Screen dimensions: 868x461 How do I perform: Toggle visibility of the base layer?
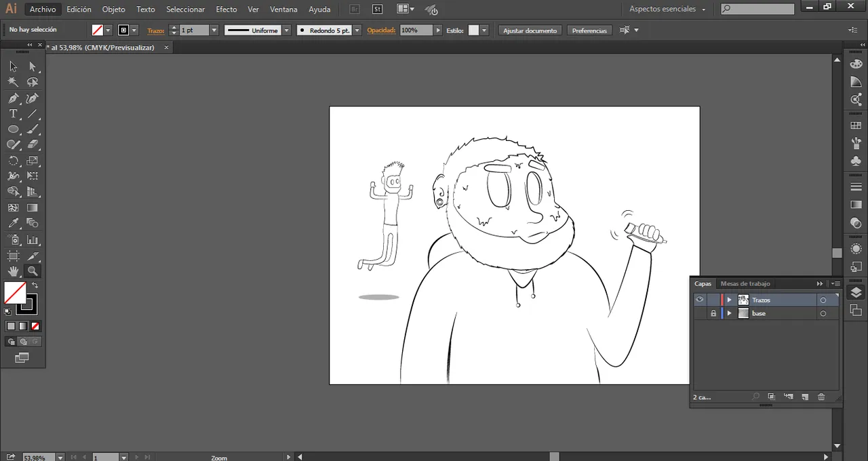[699, 313]
